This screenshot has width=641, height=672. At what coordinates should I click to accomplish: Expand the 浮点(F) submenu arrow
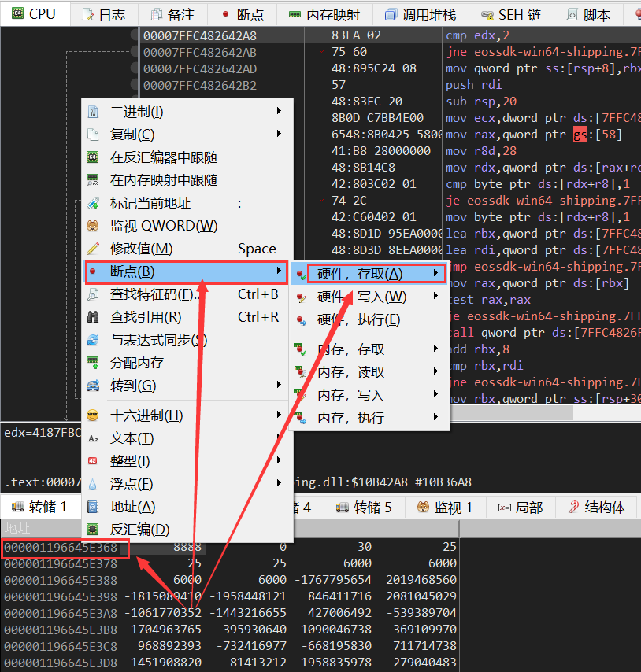click(279, 483)
